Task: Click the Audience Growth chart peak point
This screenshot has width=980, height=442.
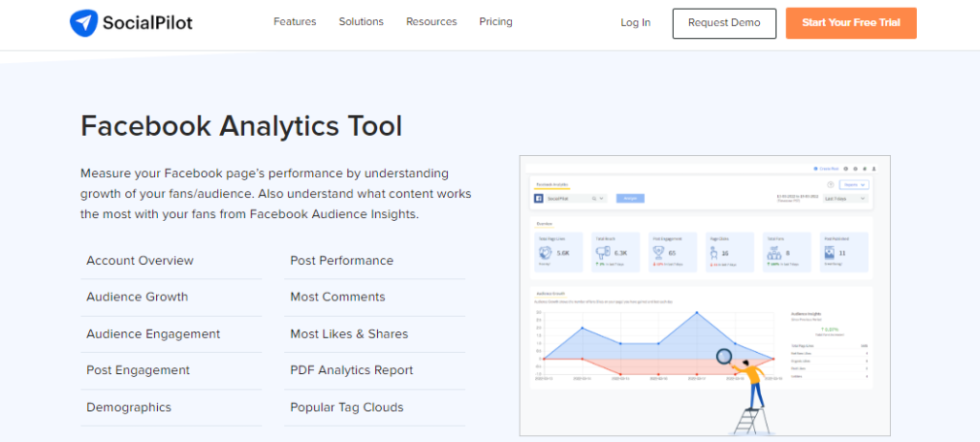Action: point(697,312)
